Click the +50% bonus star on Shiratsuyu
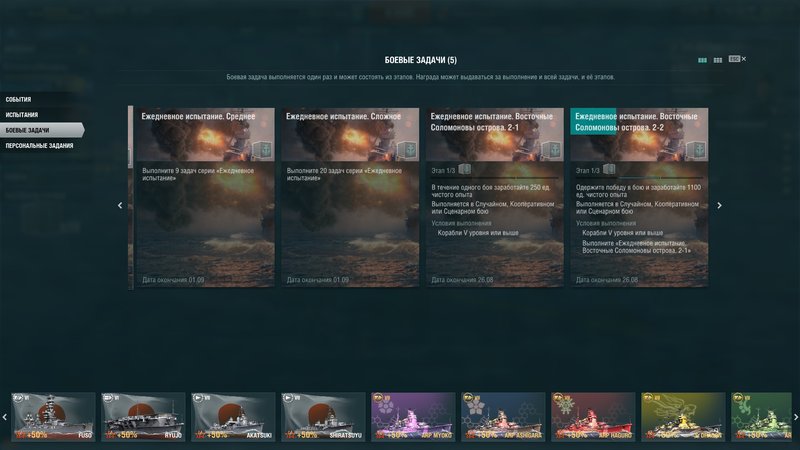The height and width of the screenshot is (450, 800). (290, 435)
